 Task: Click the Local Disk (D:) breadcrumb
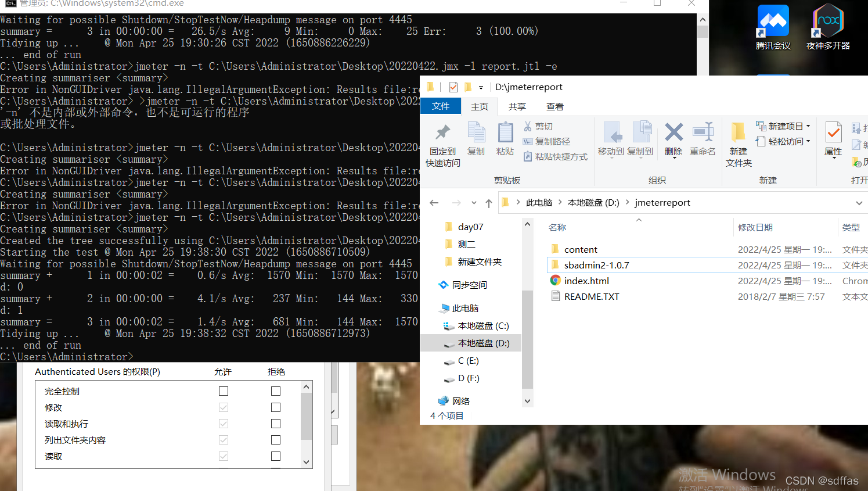[x=593, y=202]
